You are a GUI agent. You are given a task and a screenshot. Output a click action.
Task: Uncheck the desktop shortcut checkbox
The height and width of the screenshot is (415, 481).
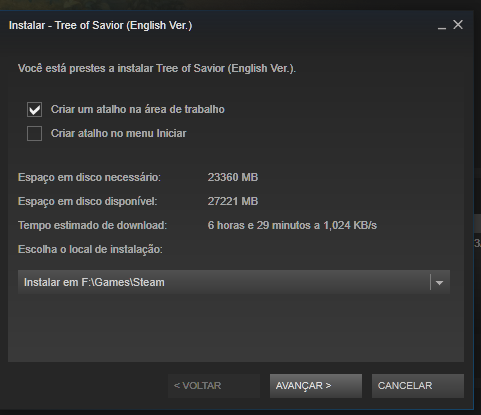pyautogui.click(x=34, y=109)
